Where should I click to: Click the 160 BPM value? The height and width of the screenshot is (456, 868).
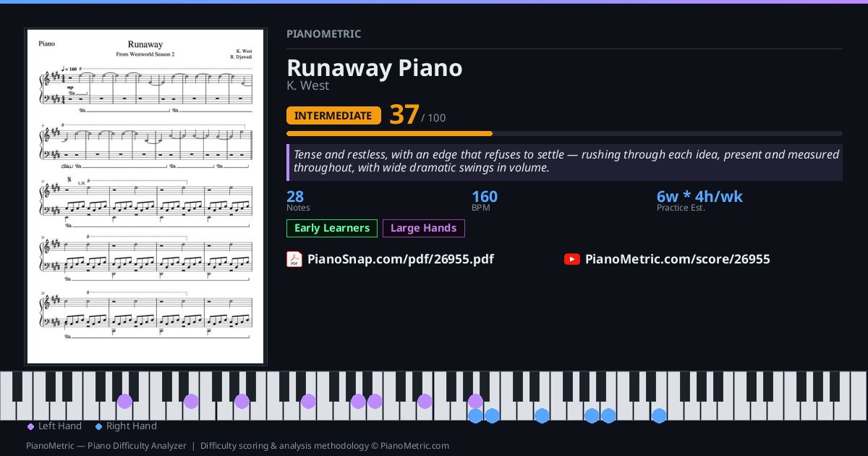pyautogui.click(x=485, y=197)
